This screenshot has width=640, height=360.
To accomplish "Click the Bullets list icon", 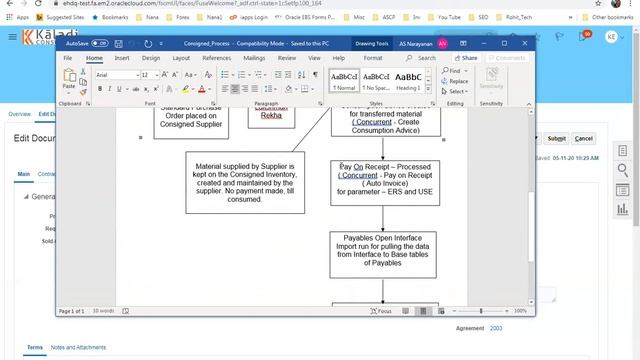I will coord(225,75).
